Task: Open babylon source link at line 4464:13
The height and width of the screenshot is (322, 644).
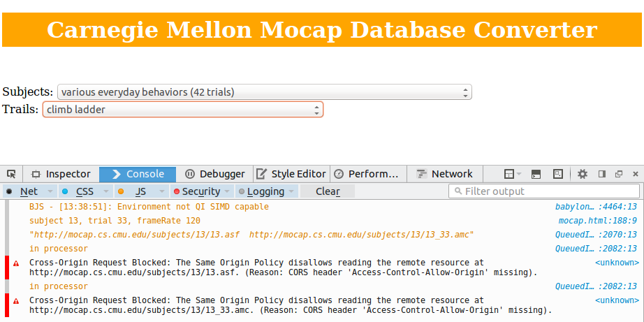Action: tap(596, 207)
